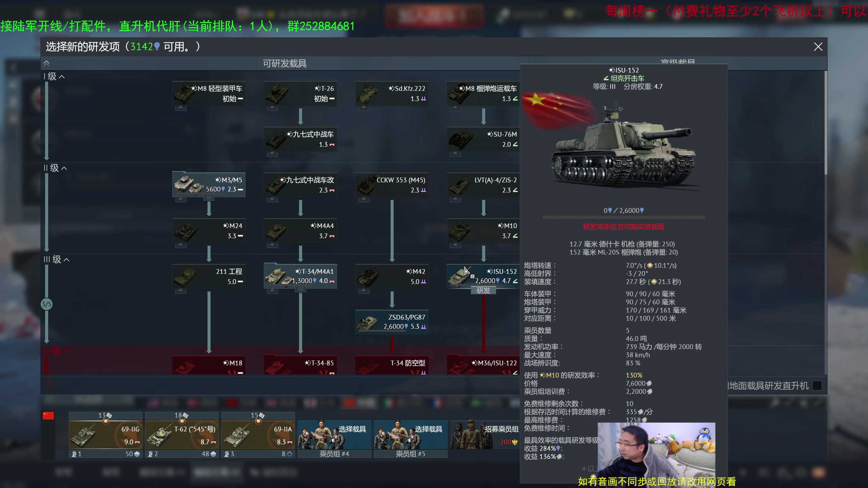Select the SU-76M vehicle card

(x=484, y=139)
